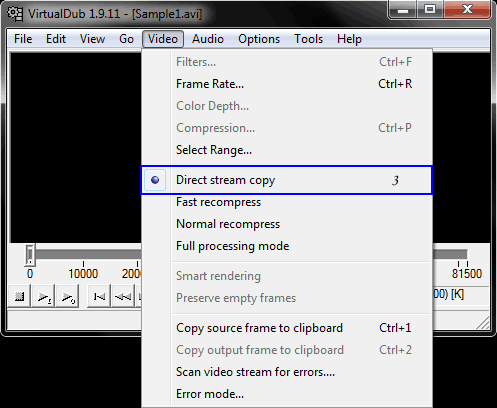Open the Options menu

coord(259,39)
